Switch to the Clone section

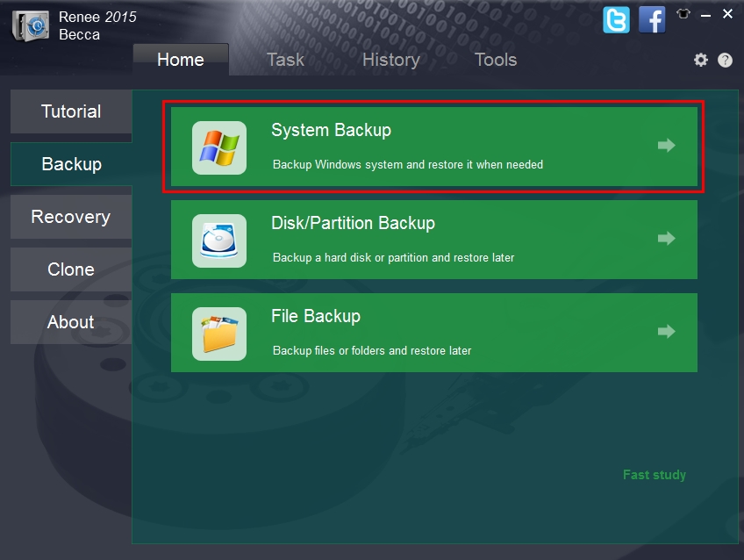70,269
